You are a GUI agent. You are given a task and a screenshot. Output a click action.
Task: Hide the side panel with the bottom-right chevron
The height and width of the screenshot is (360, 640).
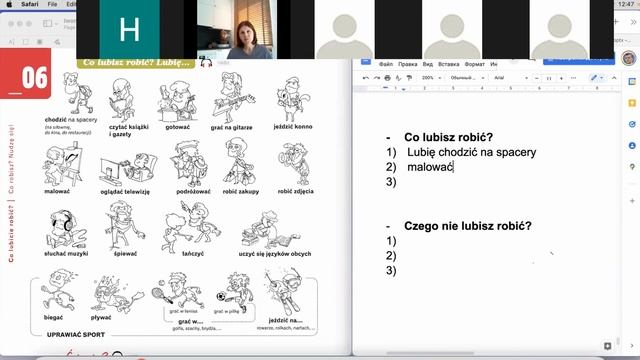point(632,346)
